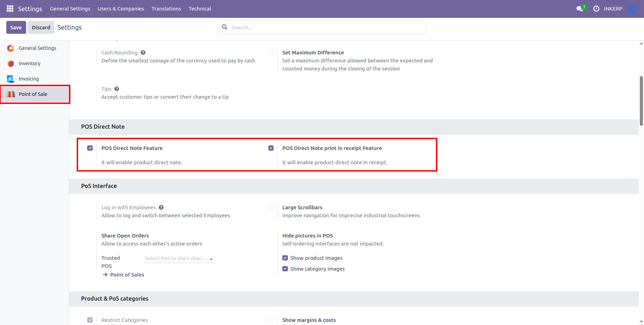Open the Technical menu
644x325 pixels.
200,9
